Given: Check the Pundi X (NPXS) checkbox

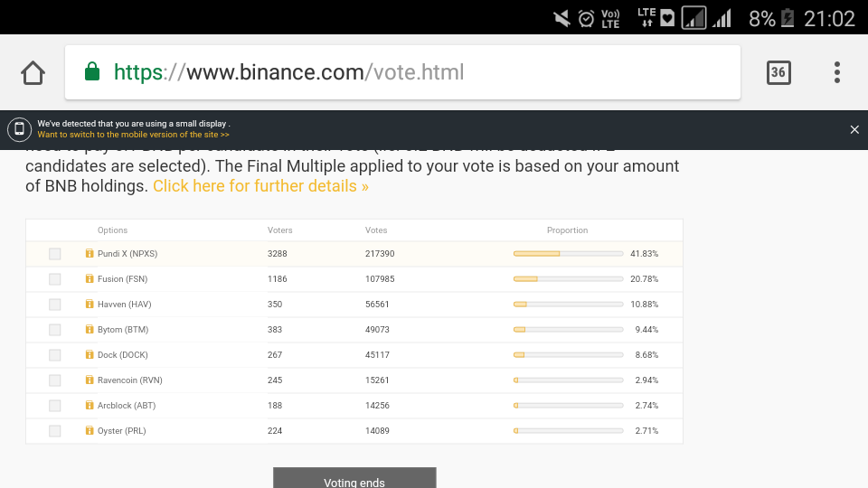Looking at the screenshot, I should click(x=55, y=254).
